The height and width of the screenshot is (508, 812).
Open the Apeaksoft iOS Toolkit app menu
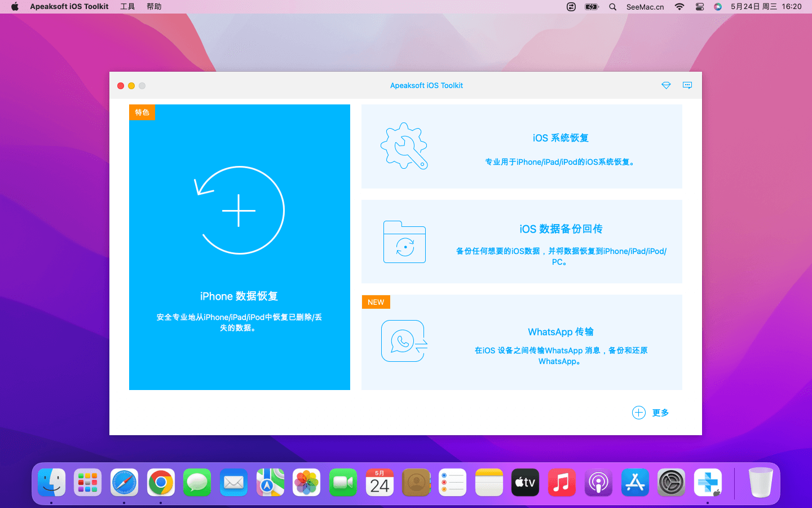(69, 7)
